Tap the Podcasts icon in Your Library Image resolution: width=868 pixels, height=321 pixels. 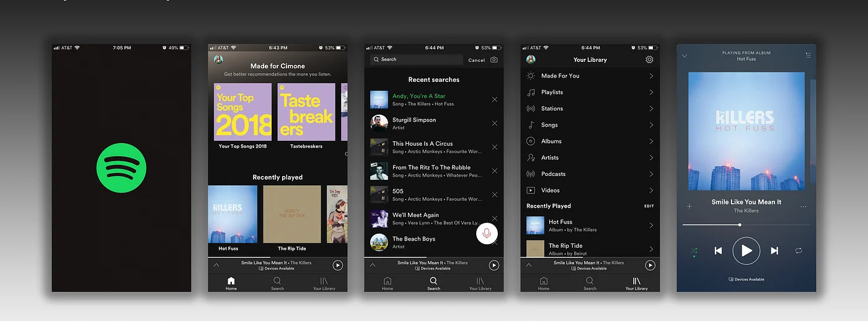pyautogui.click(x=531, y=174)
